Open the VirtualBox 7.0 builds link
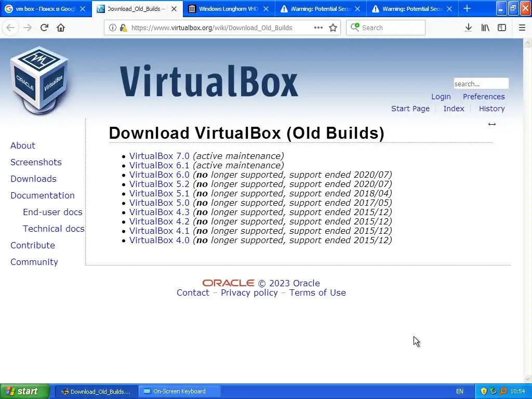This screenshot has height=399, width=532. (x=159, y=156)
